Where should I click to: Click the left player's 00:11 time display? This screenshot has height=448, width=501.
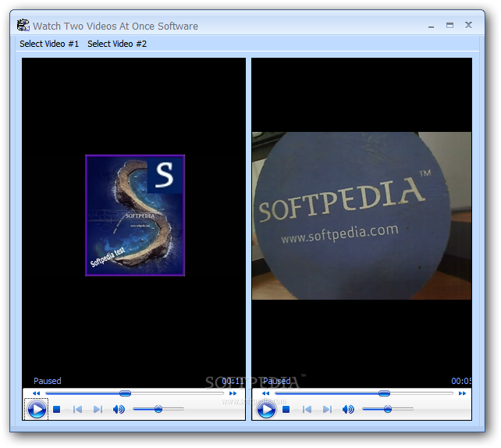233,381
